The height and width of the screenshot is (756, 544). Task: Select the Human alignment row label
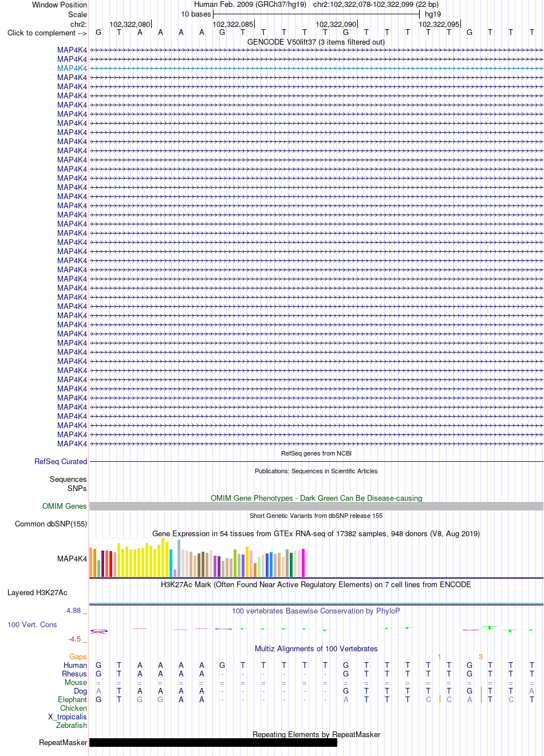coord(75,665)
